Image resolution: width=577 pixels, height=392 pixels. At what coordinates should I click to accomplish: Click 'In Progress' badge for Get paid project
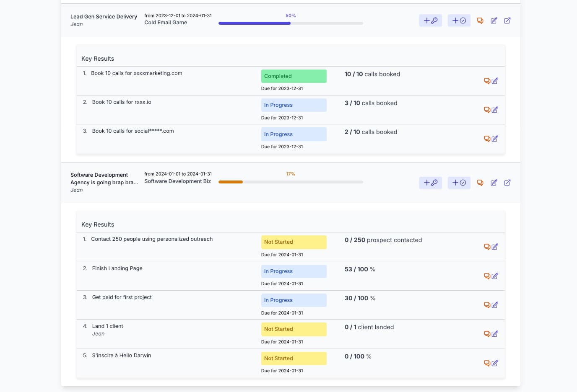pyautogui.click(x=294, y=300)
